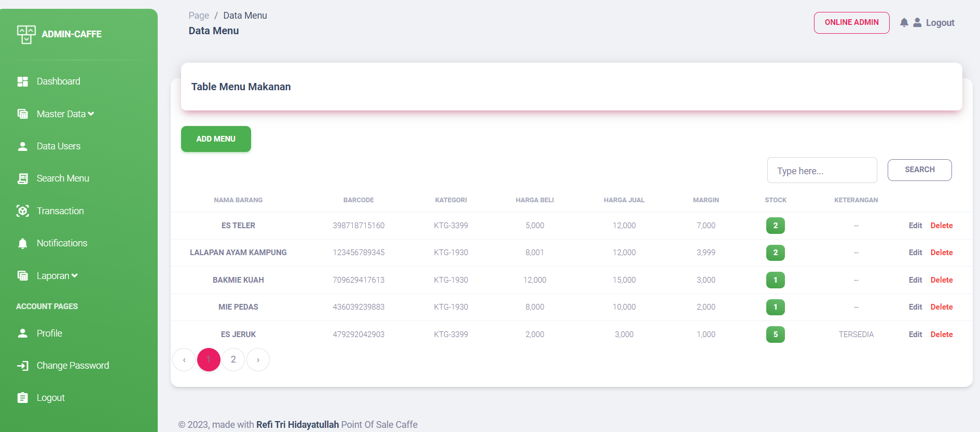Click the Change Password arrow icon
Viewport: 980px width, 432px height.
pos(22,366)
